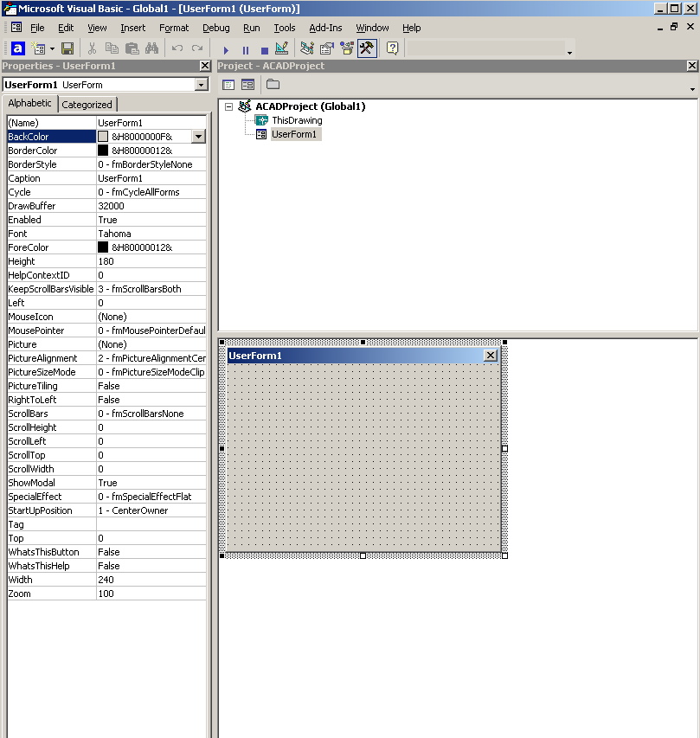Click Toggle Folders icon in Project panel
The width and height of the screenshot is (700, 738).
click(273, 85)
